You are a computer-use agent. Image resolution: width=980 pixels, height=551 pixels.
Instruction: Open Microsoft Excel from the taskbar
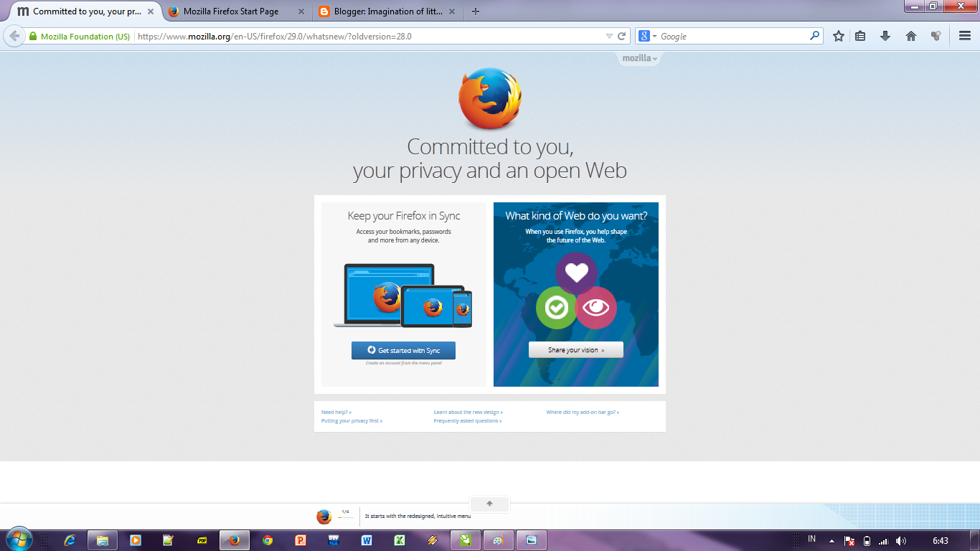point(400,540)
